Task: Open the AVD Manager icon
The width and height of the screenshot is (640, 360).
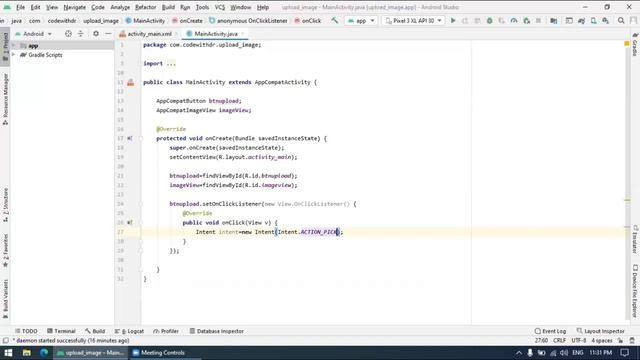Action: [x=593, y=20]
